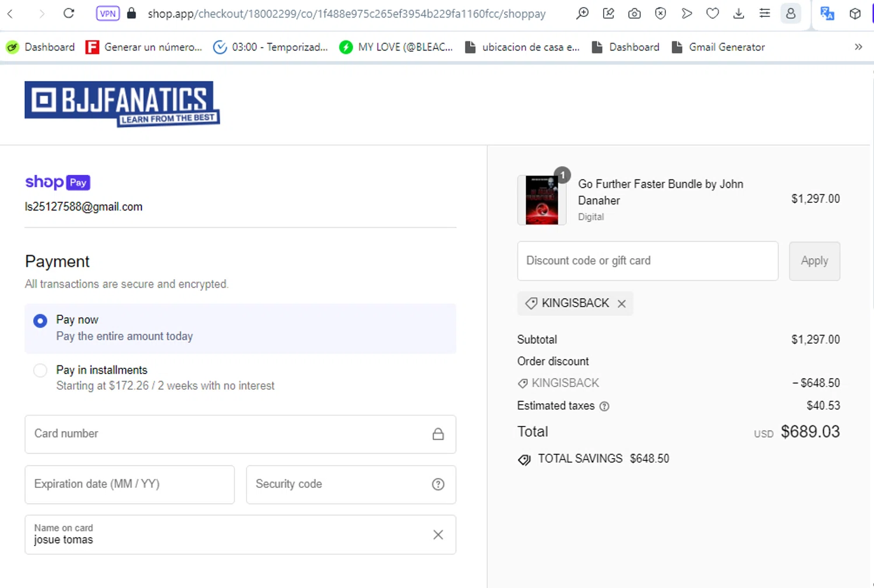This screenshot has height=588, width=874.
Task: Click the ad blocker shield icon
Action: 660,13
